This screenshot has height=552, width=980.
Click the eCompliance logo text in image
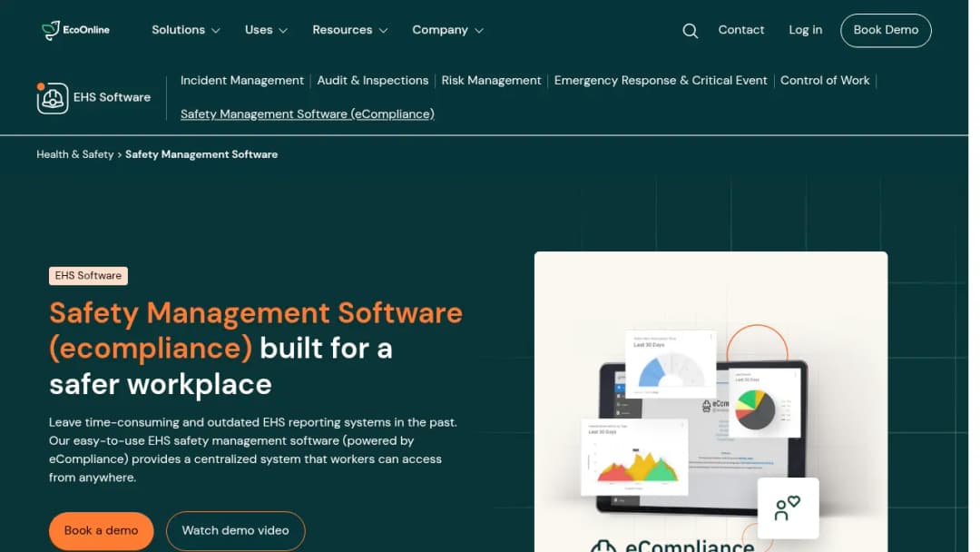pos(690,546)
